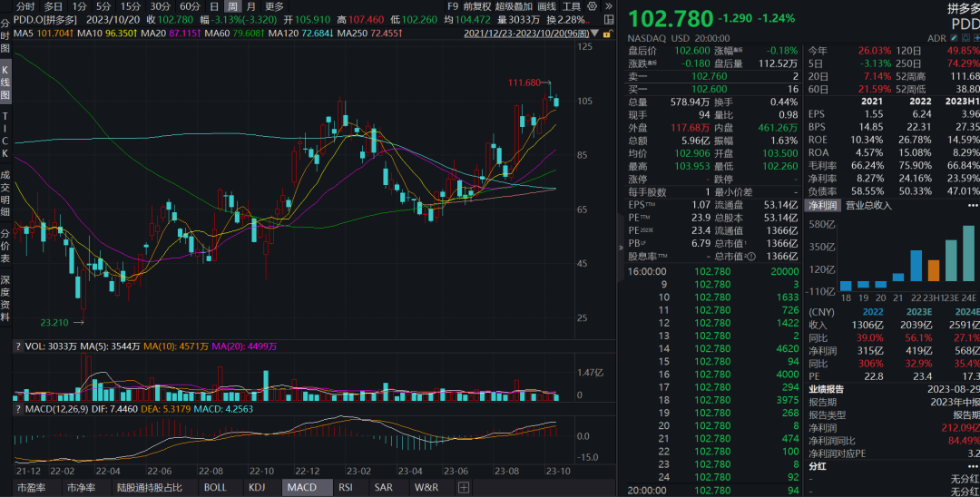Switch to 15分 chart period
Viewport: 980px width, 497px height.
(131, 6)
